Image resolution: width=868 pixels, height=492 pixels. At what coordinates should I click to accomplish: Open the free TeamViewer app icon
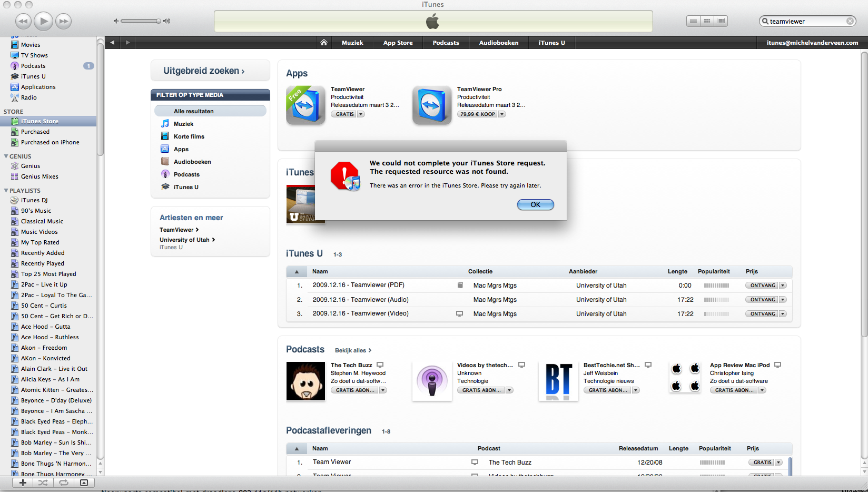coord(305,105)
